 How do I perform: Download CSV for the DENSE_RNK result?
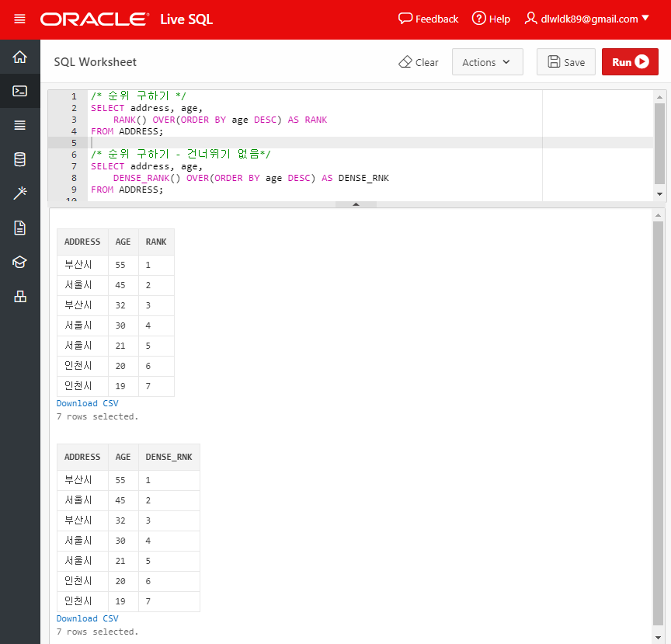pyautogui.click(x=87, y=618)
